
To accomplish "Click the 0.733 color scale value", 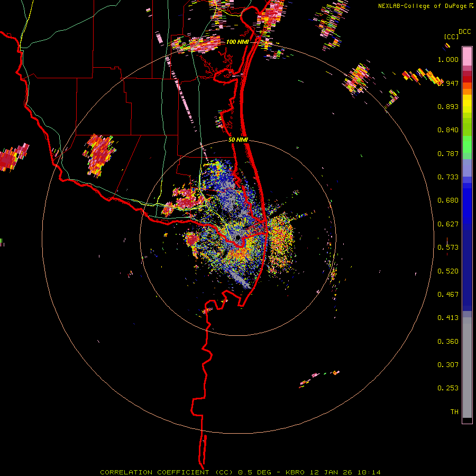I will click(x=448, y=177).
